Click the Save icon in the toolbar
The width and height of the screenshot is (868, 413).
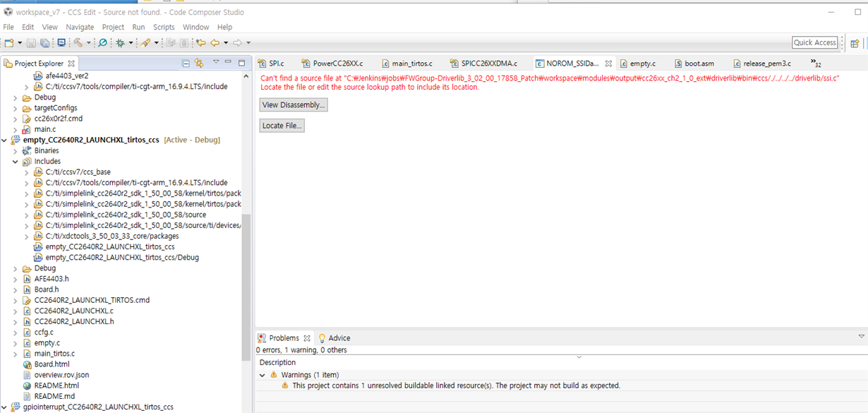pyautogui.click(x=31, y=42)
